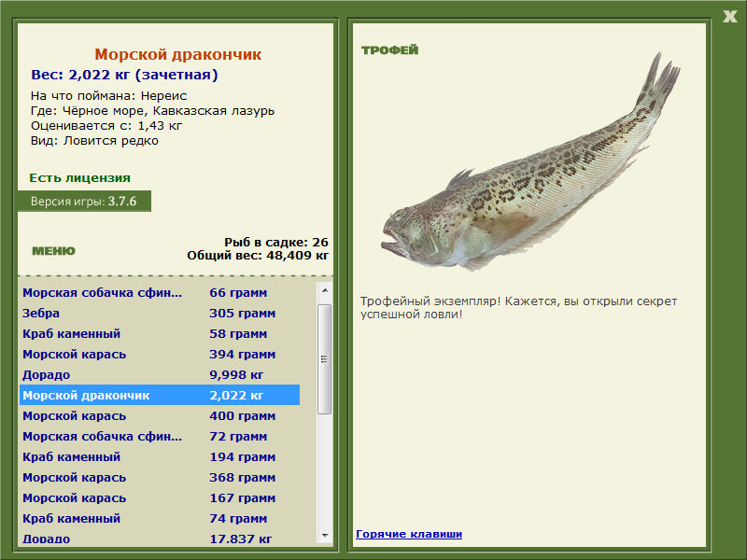The image size is (747, 560).
Task: Select the Морской карась 400 грамм row
Action: pos(160,415)
